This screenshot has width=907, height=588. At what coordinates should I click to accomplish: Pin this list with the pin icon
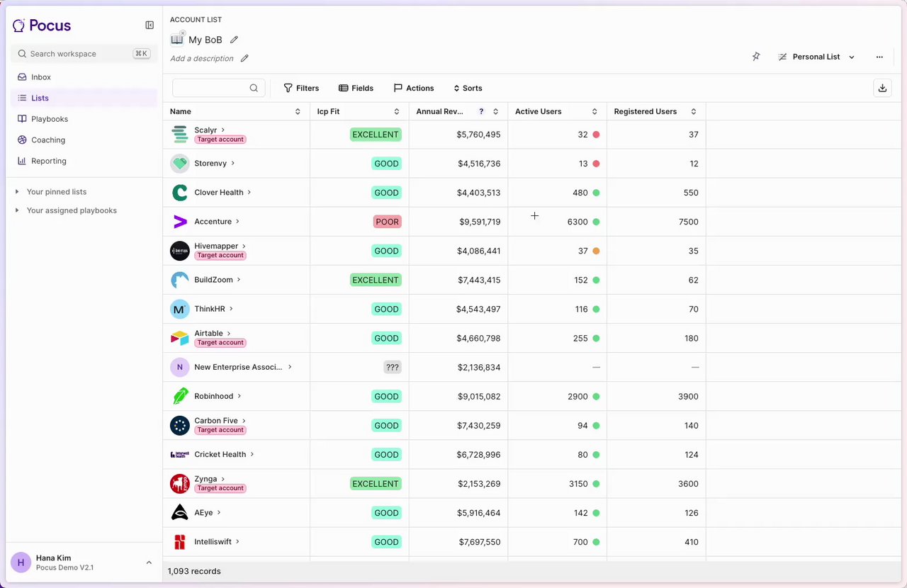[x=756, y=57]
